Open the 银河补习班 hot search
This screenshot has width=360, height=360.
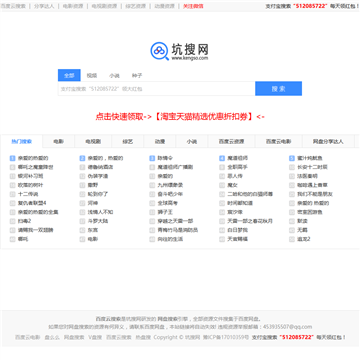30,176
